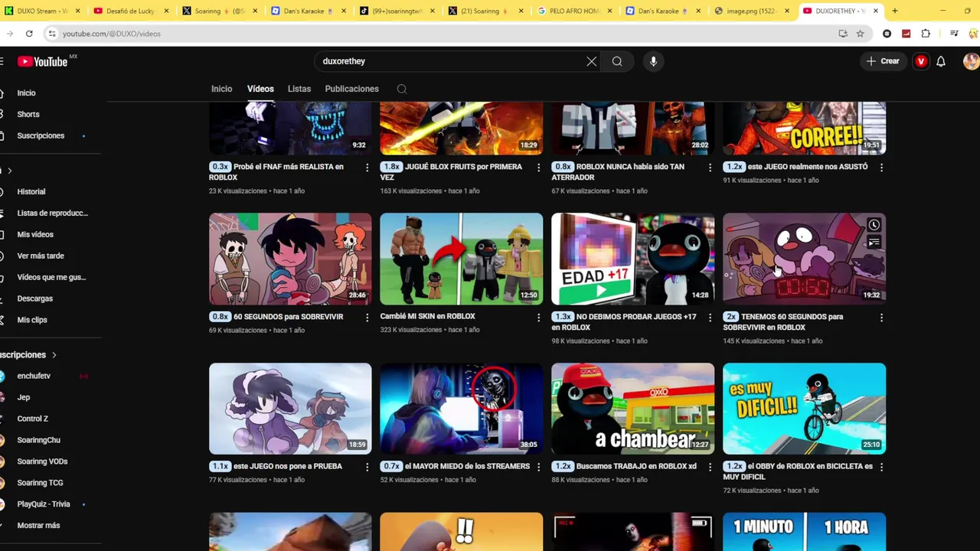Open options for 'el OBBY de ROBLOX en BICICLETA'
This screenshot has height=551, width=980.
point(881,466)
